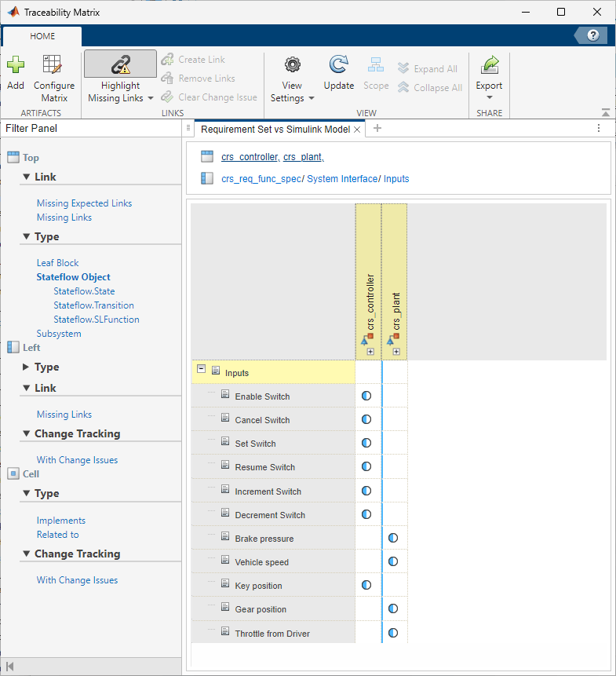Select the HOME ribbon tab

pyautogui.click(x=42, y=36)
